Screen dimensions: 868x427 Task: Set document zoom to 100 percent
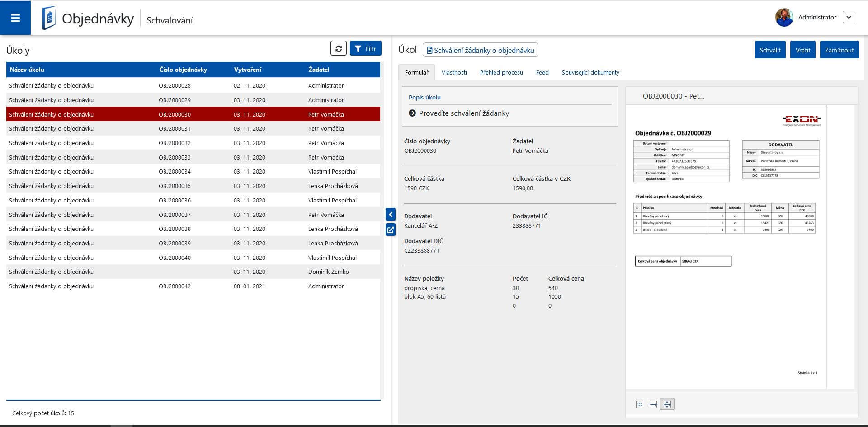pyautogui.click(x=639, y=404)
